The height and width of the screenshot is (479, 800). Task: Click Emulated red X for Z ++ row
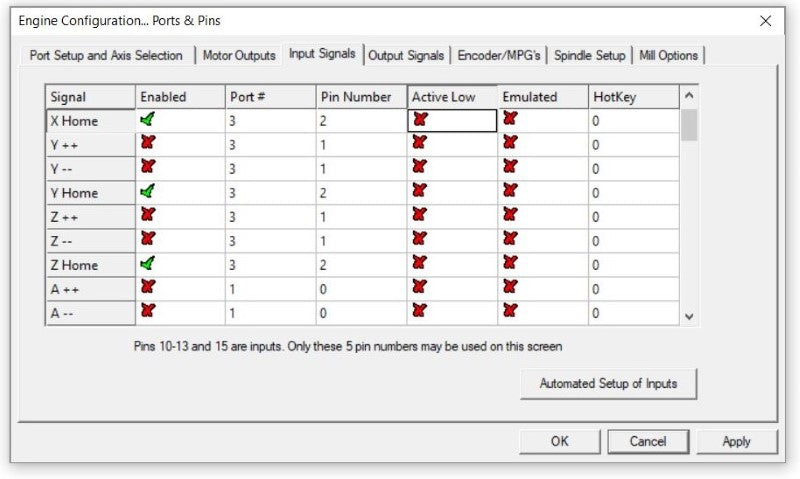tap(510, 216)
